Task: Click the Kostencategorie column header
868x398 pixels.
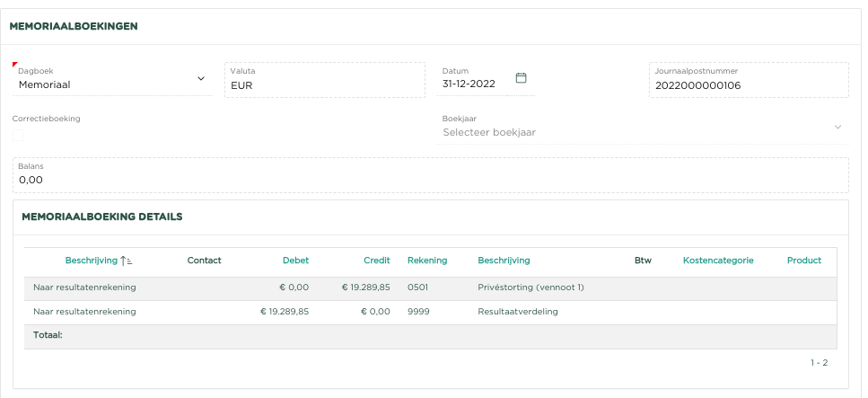Action: [717, 261]
